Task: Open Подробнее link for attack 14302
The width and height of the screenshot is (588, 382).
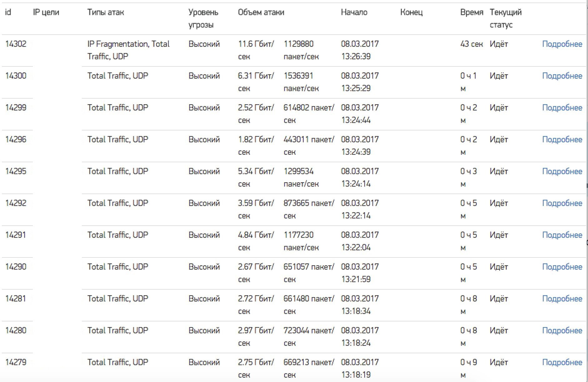Action: (x=562, y=44)
